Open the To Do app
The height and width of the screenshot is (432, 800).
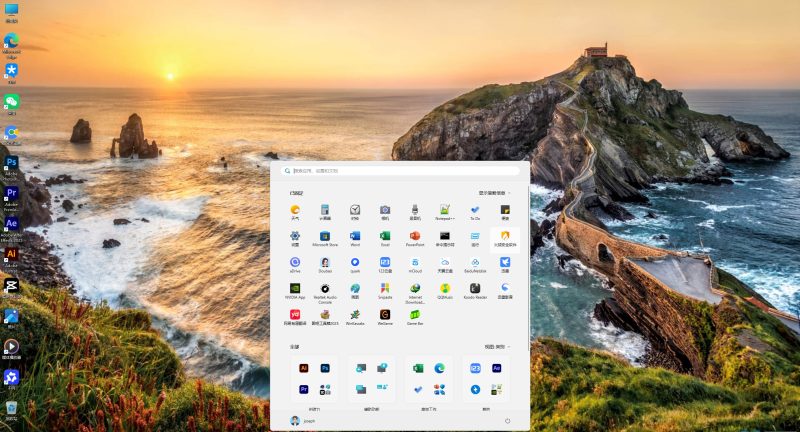(475, 210)
